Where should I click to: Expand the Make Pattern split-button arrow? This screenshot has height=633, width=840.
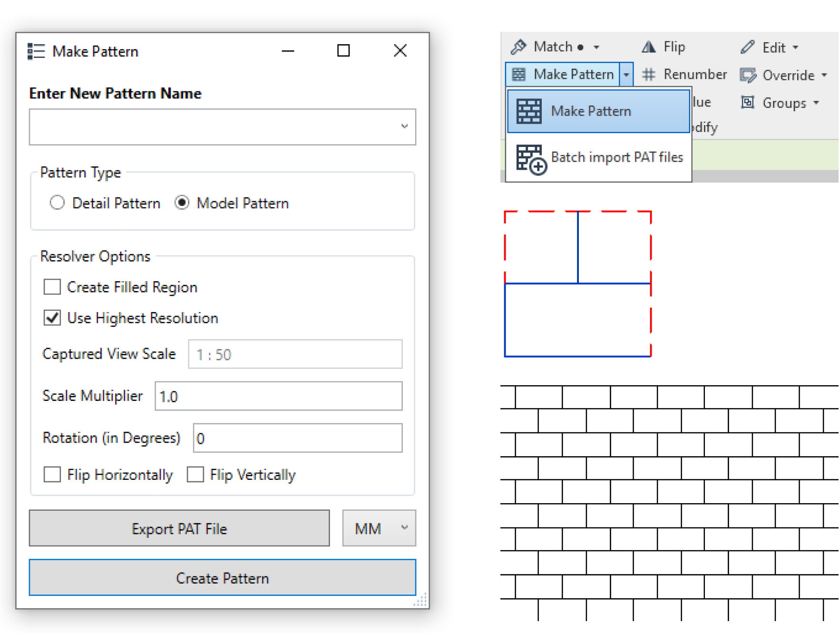[x=627, y=74]
